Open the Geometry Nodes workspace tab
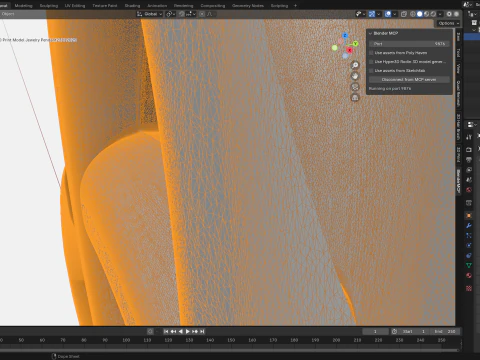 248,6
